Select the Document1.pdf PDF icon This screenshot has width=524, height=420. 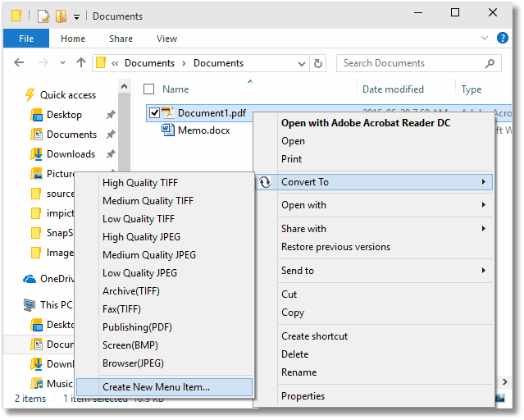pos(168,112)
